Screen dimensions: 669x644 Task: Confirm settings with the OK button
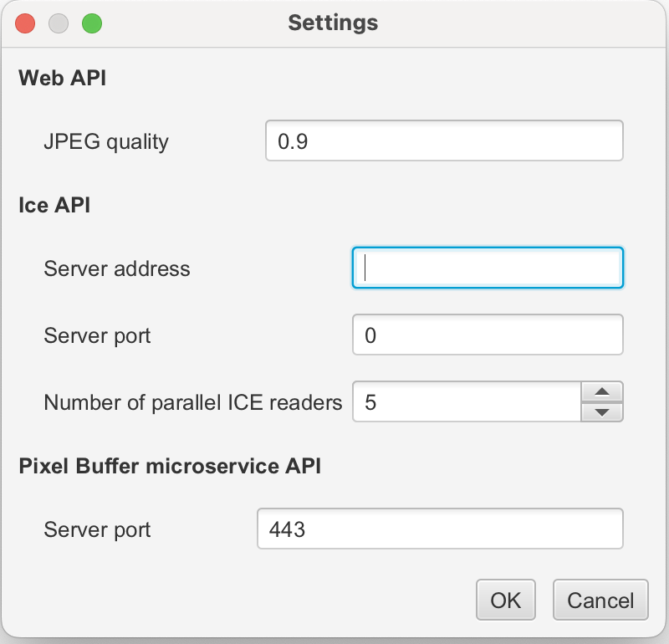click(506, 600)
